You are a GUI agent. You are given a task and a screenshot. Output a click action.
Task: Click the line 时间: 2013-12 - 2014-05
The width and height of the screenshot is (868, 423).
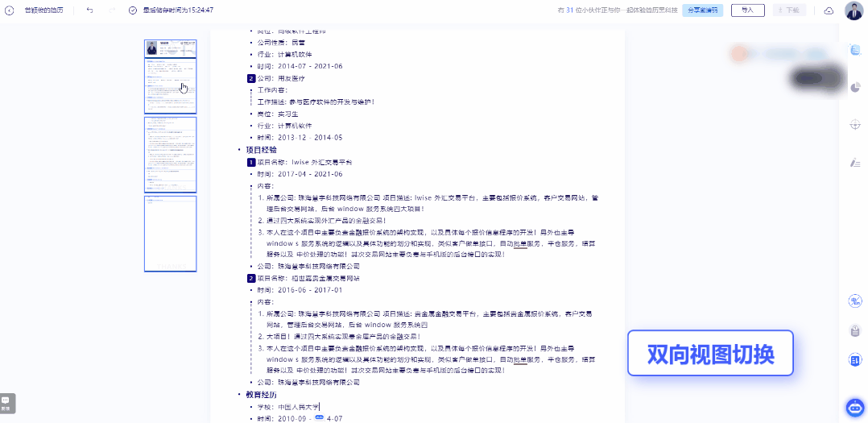[x=300, y=138]
